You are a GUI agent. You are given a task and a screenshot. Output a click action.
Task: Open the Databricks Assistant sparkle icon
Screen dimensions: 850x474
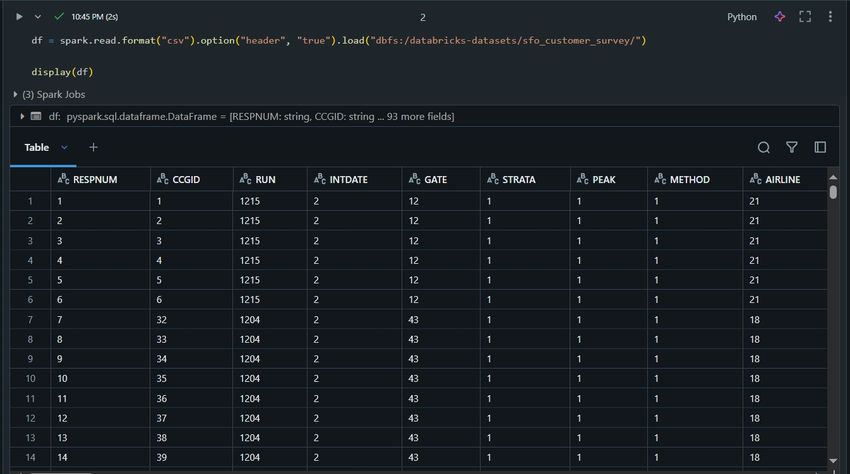pyautogui.click(x=780, y=17)
